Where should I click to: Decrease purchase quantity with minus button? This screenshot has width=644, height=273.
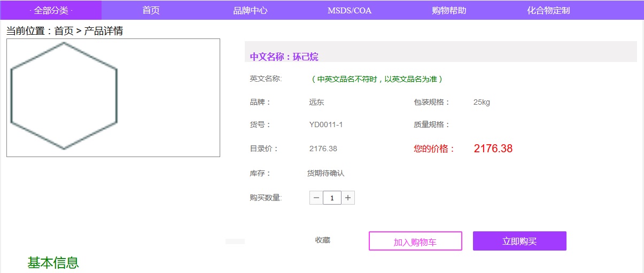[316, 198]
